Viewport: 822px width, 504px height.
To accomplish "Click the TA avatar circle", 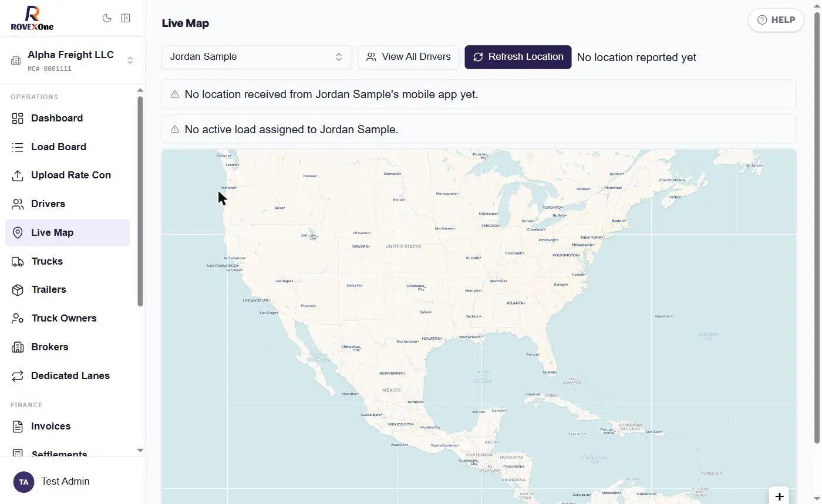I will point(23,482).
